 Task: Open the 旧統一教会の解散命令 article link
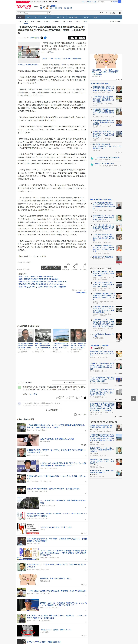57,540
